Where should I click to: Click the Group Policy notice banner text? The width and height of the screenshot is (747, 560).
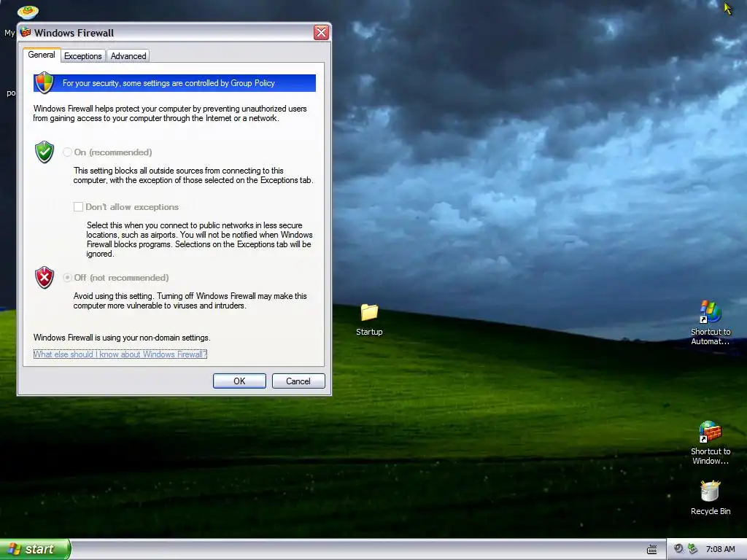pos(169,83)
